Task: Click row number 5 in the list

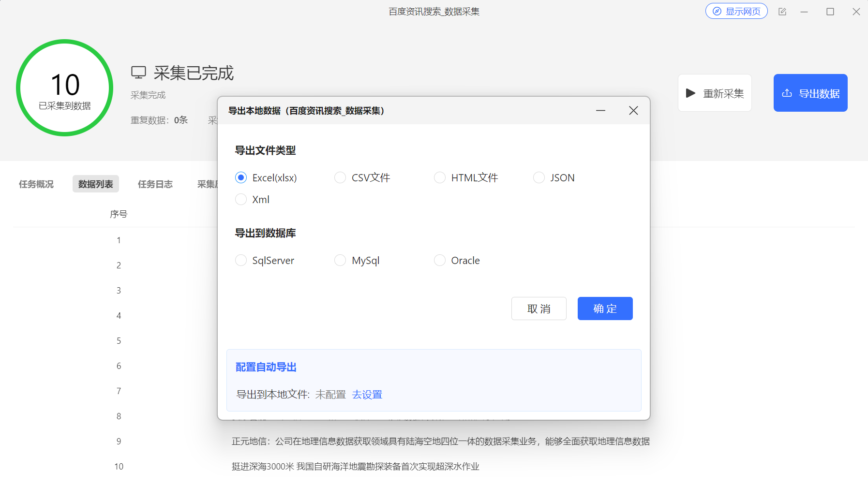Action: [119, 340]
